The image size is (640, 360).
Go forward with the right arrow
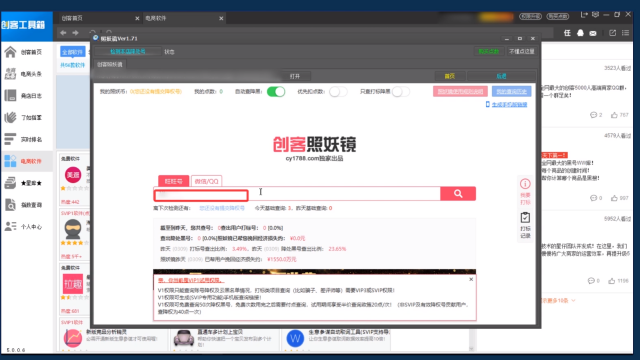[x=76, y=33]
